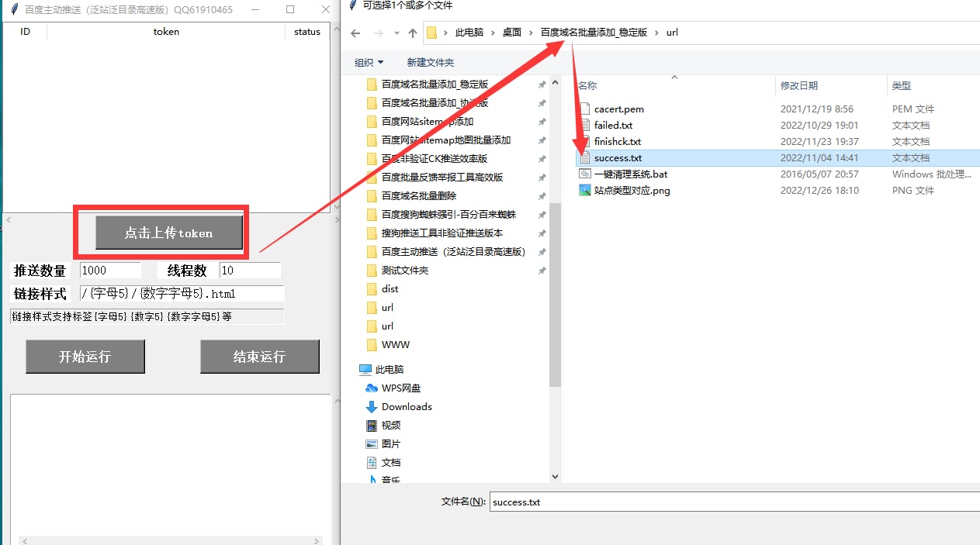Click the dist folder icon
The width and height of the screenshot is (980, 545).
pos(372,288)
